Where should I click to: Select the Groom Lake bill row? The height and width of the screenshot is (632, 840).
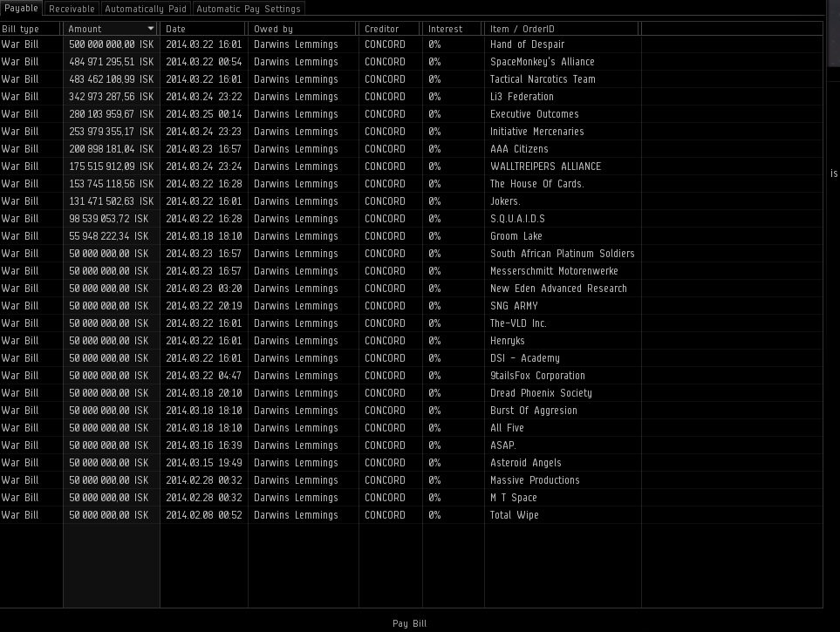pos(412,236)
